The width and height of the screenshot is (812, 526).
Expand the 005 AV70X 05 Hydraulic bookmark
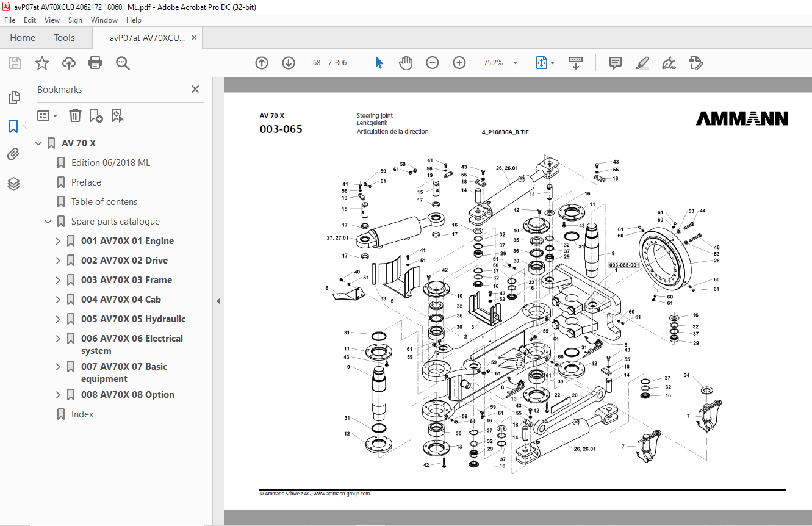pyautogui.click(x=58, y=319)
